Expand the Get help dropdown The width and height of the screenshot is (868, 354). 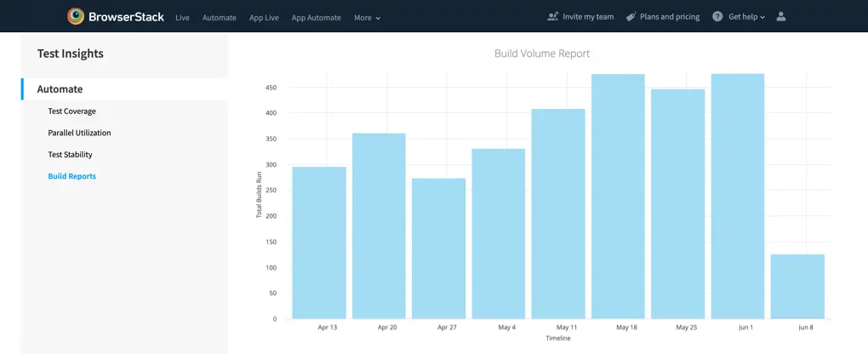click(x=746, y=17)
